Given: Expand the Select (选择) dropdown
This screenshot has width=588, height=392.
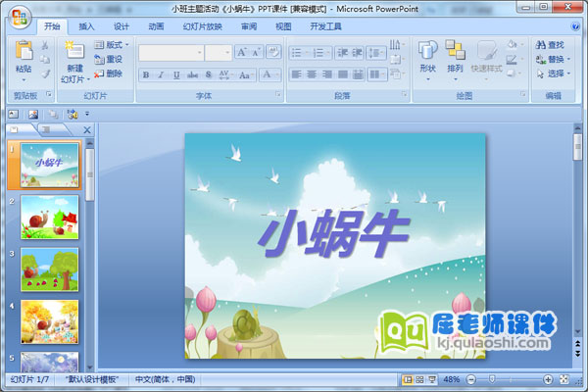Looking at the screenshot, I should [568, 73].
